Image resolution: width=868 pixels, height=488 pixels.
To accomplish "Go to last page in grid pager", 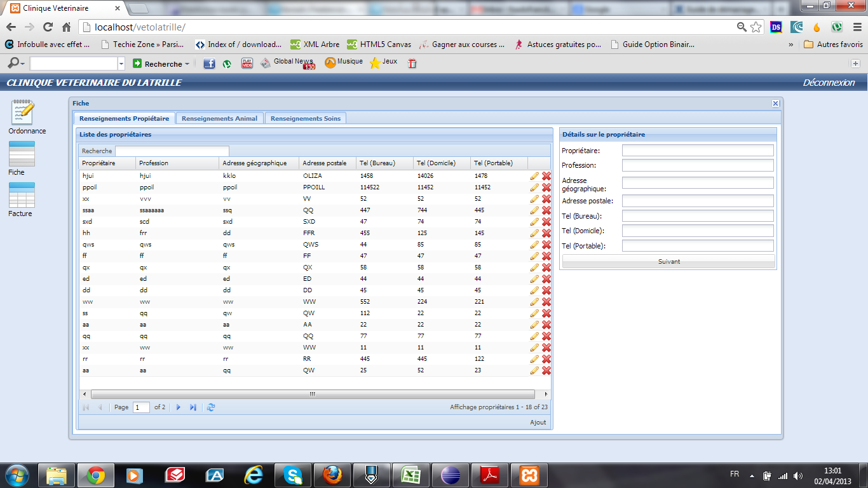I will click(x=193, y=407).
